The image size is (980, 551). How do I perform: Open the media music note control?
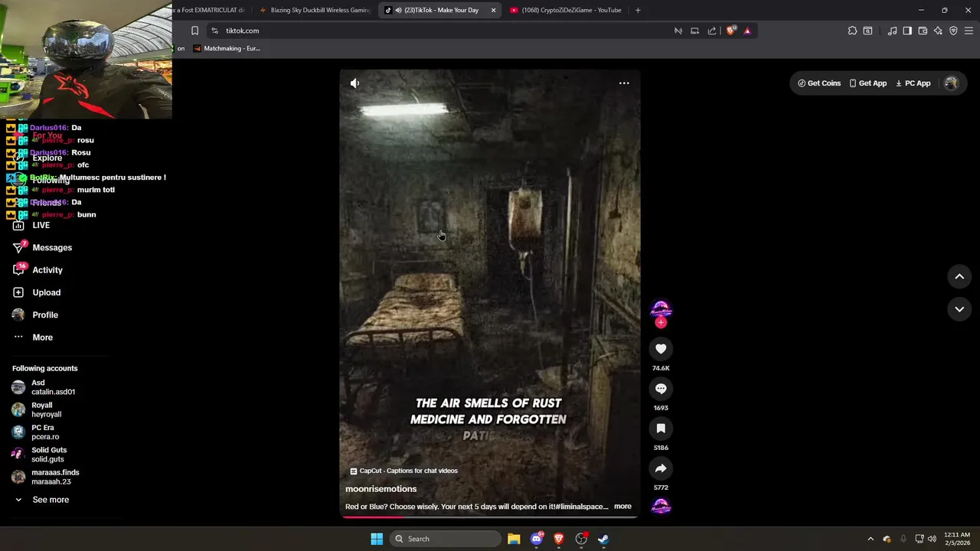point(892,31)
